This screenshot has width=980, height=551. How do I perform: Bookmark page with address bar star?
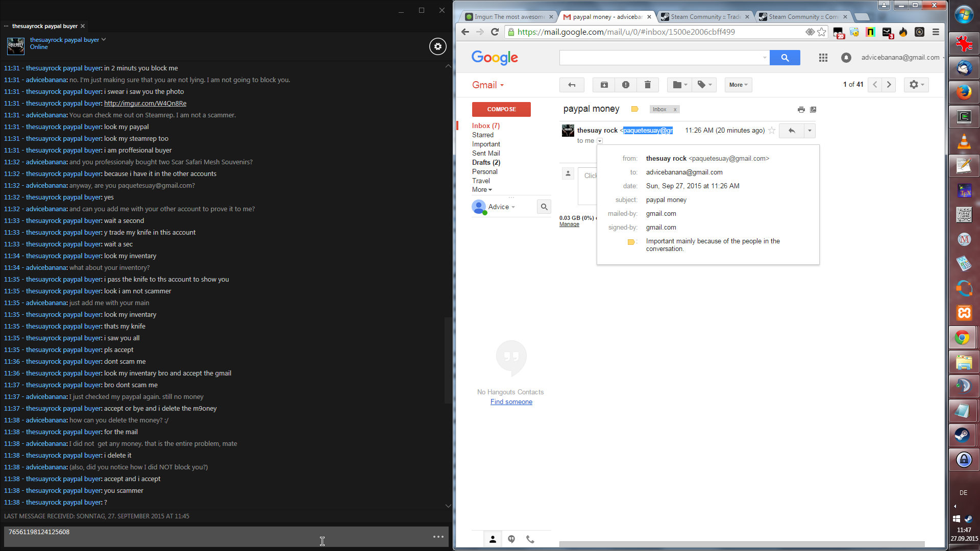point(821,32)
